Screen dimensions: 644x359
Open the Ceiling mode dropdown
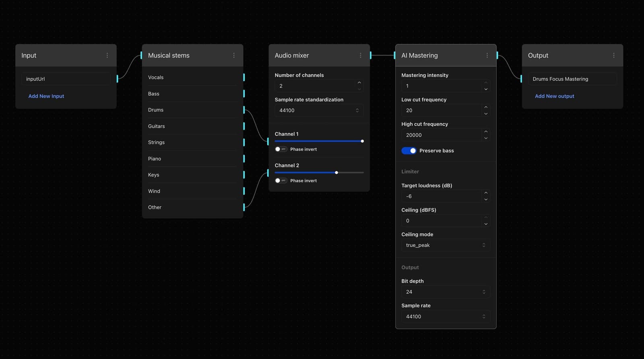[x=445, y=245]
